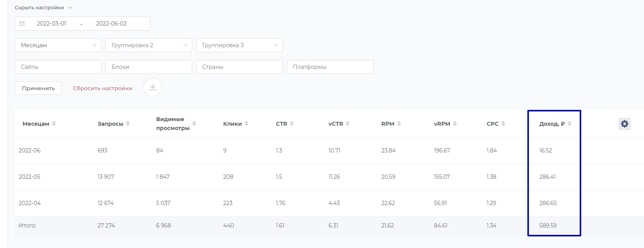Collapse the Скрыть настройки section
644x248 pixels.
tap(43, 8)
